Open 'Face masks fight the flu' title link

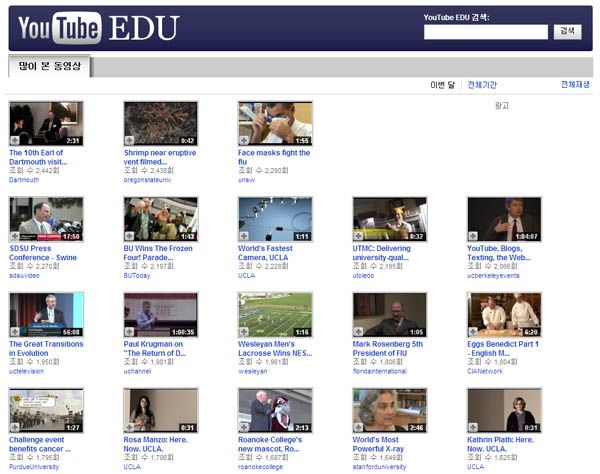(274, 157)
